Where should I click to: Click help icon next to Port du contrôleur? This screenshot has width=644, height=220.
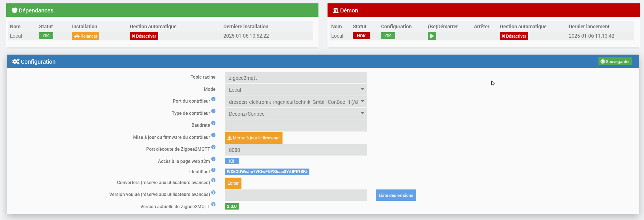(213, 99)
